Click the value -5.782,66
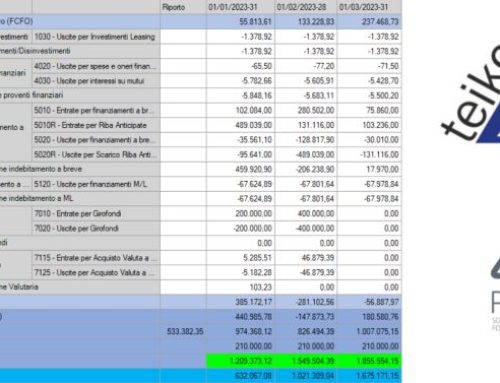500x383 pixels. 257,81
